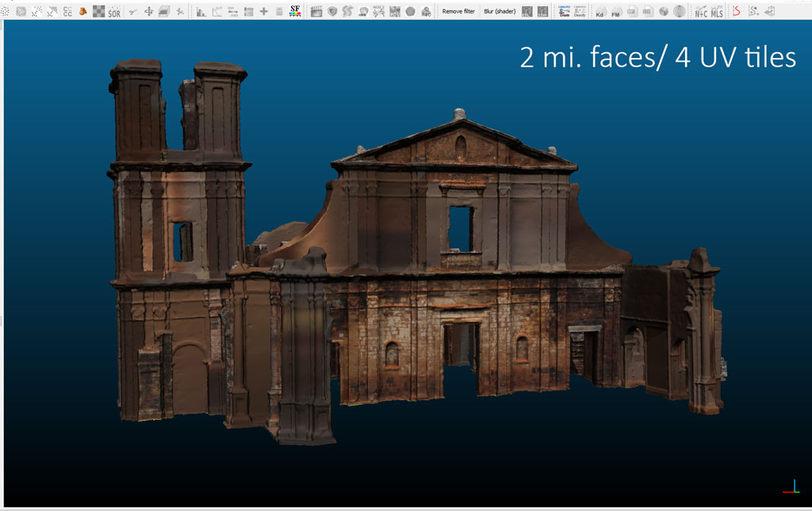812x511 pixels.
Task: Click the SOR noise filter icon
Action: coord(114,12)
